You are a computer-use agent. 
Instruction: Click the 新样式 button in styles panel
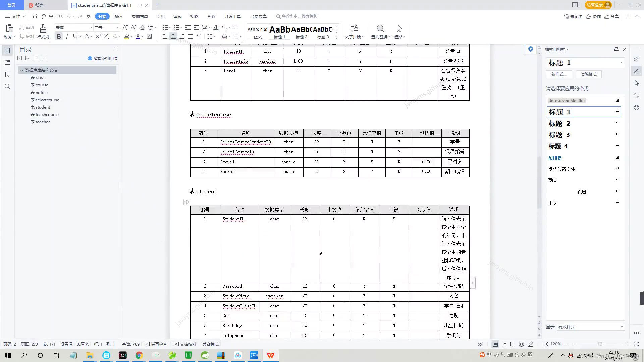(x=559, y=74)
